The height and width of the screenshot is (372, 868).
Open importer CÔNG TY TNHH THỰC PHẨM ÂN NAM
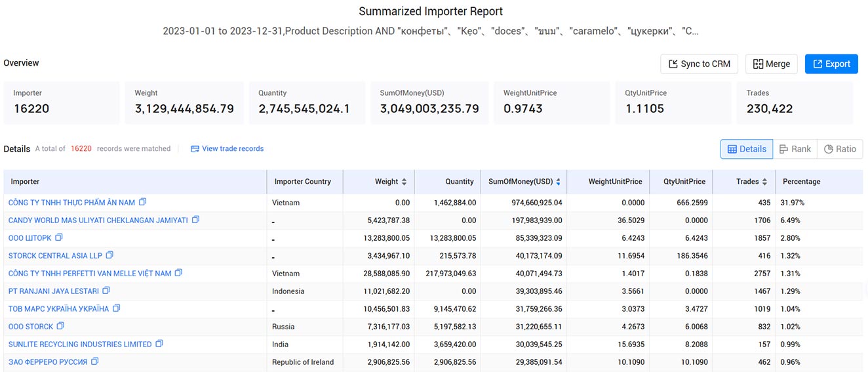[71, 203]
